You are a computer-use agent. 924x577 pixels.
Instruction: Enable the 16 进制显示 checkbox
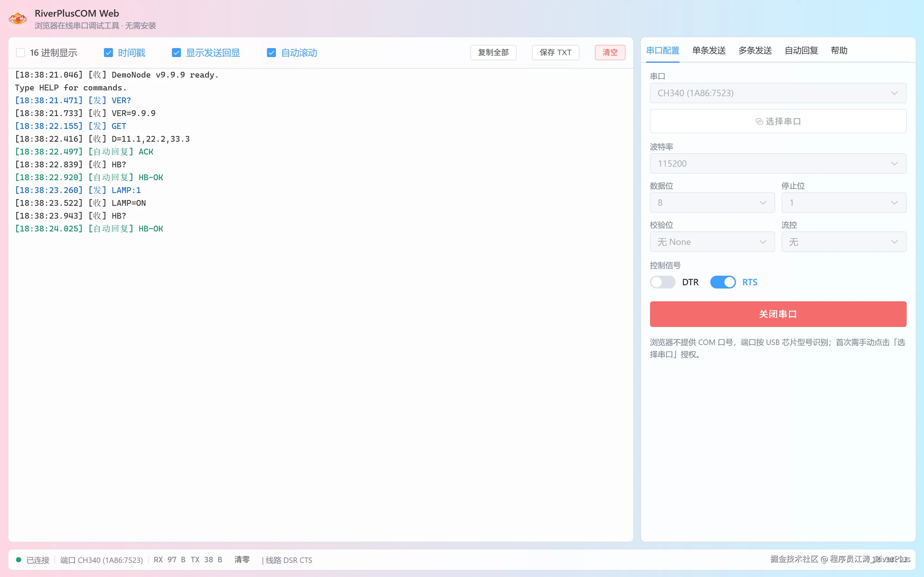21,53
